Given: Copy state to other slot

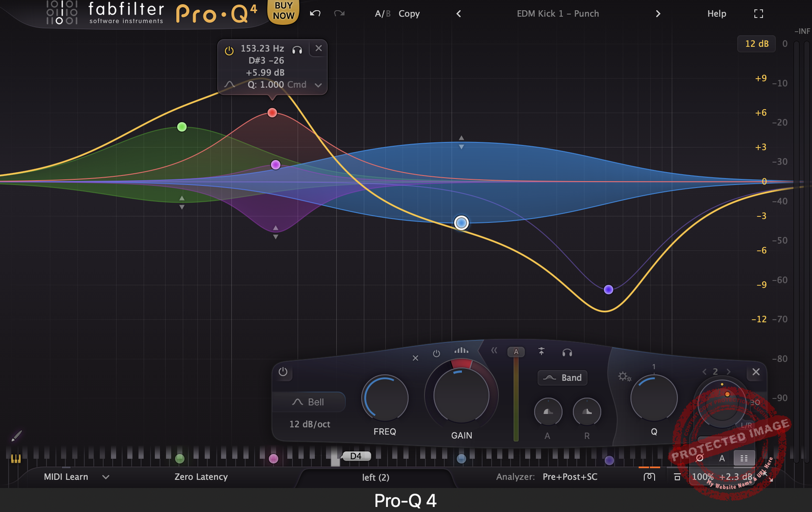Looking at the screenshot, I should click(409, 14).
